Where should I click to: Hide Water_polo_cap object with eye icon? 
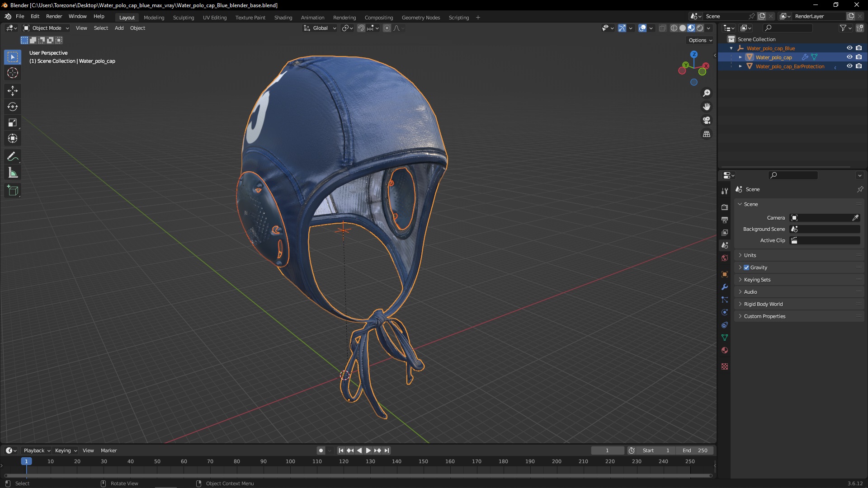(x=849, y=57)
